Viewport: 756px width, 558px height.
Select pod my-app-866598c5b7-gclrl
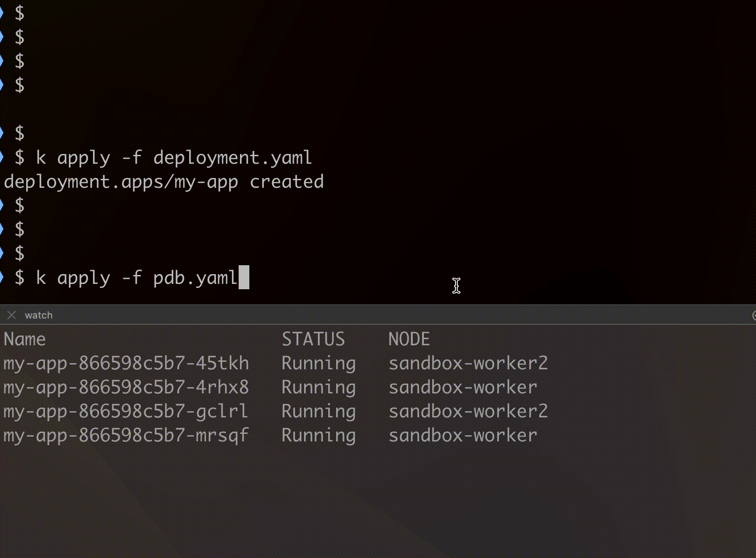pos(126,411)
